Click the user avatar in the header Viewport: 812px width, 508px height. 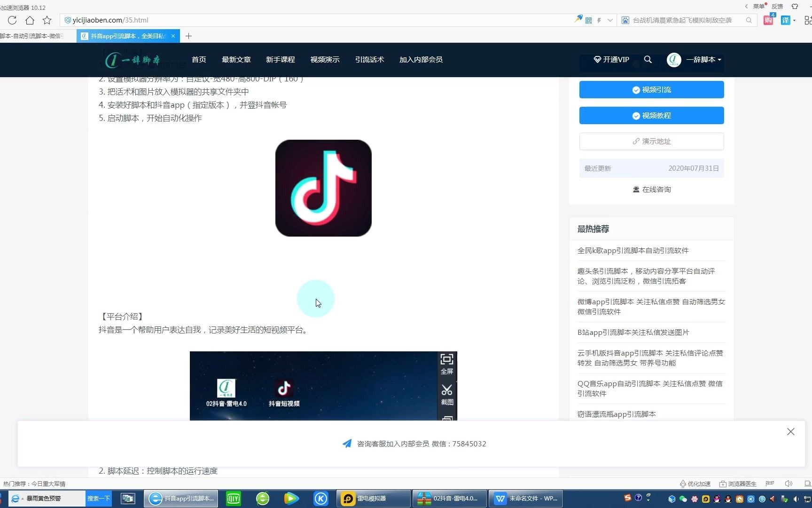[674, 60]
